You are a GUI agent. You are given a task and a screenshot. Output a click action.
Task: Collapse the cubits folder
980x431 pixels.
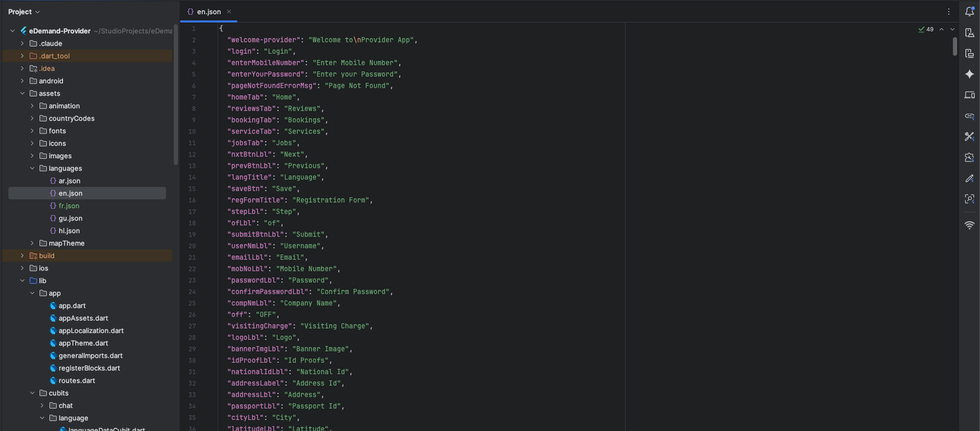(x=32, y=393)
